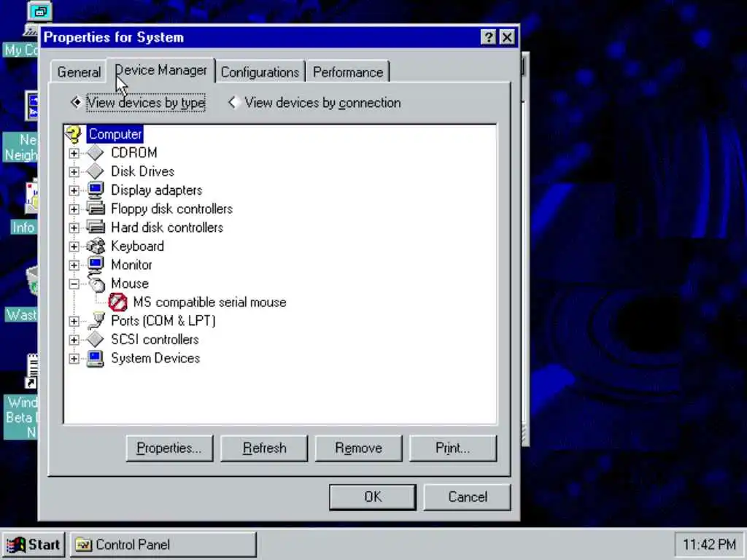747x560 pixels.
Task: Switch to the Device Manager tab
Action: [161, 71]
